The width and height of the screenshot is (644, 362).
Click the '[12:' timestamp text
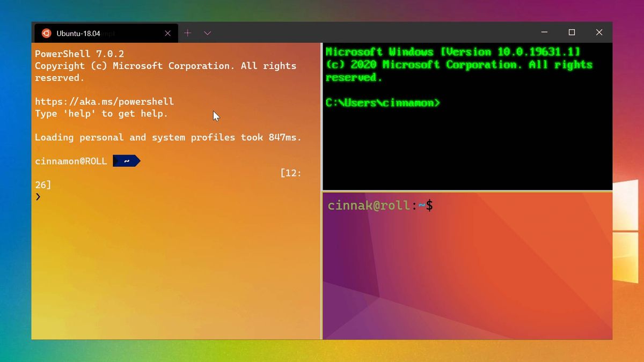click(x=291, y=173)
